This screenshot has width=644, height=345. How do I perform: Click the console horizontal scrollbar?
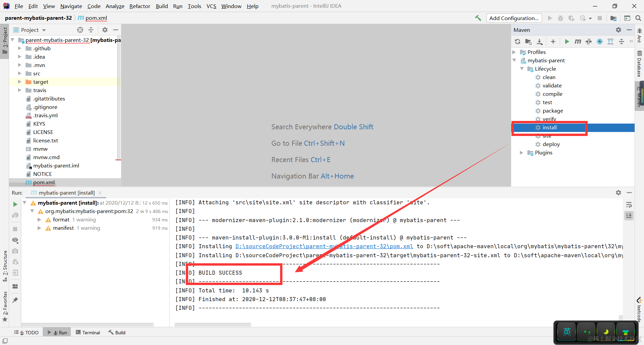[213, 325]
